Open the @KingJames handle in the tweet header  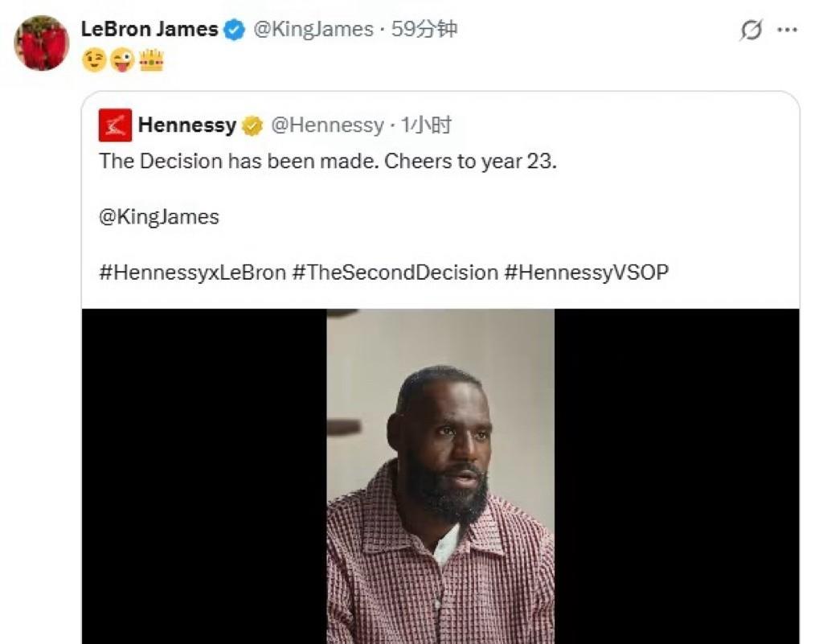point(313,30)
